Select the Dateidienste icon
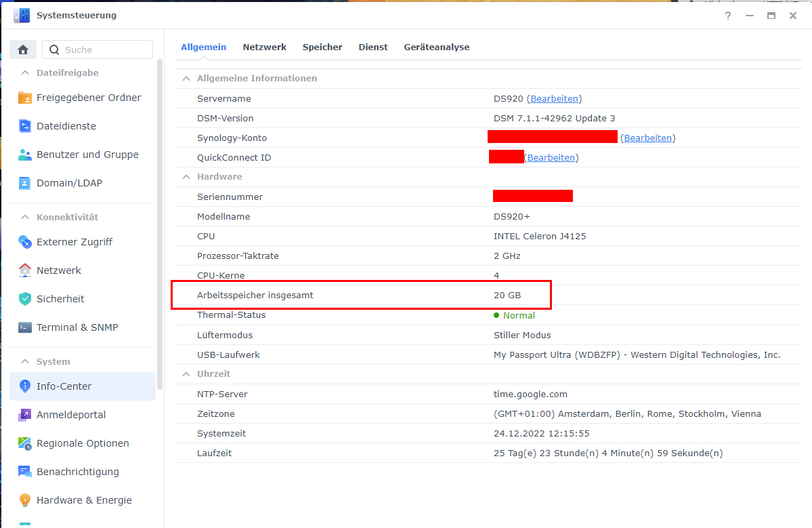This screenshot has height=528, width=812. tap(24, 126)
